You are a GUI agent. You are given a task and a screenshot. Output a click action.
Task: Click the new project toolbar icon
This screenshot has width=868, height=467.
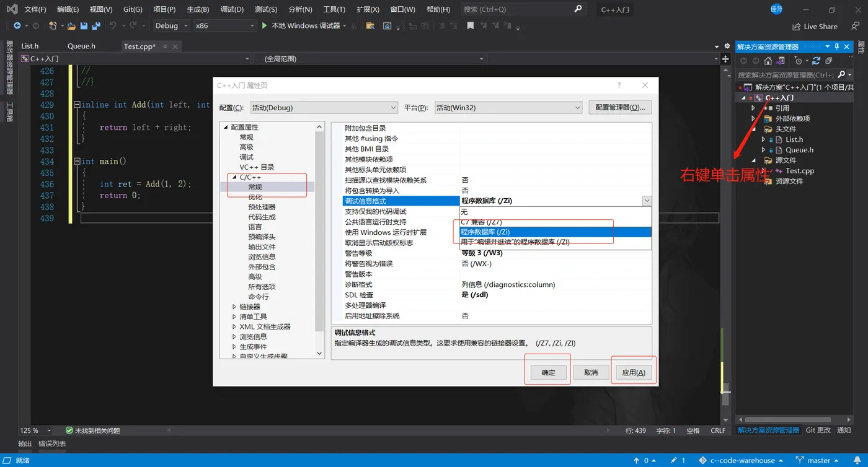pos(53,26)
